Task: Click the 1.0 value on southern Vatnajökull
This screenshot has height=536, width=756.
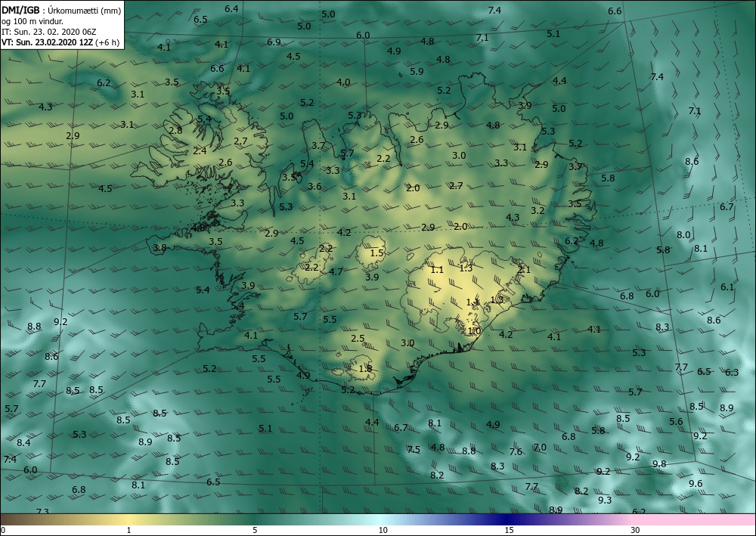Action: tap(475, 332)
